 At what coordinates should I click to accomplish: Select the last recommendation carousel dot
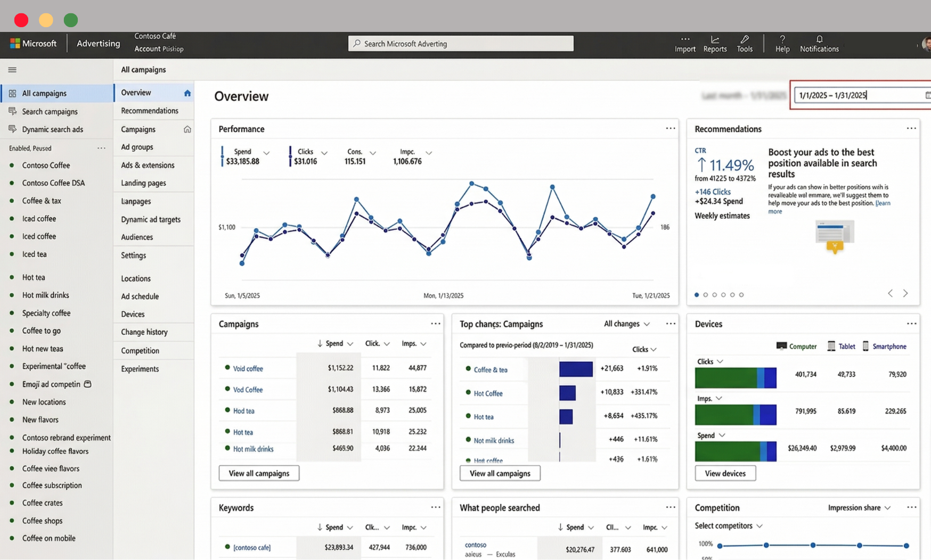tap(741, 294)
